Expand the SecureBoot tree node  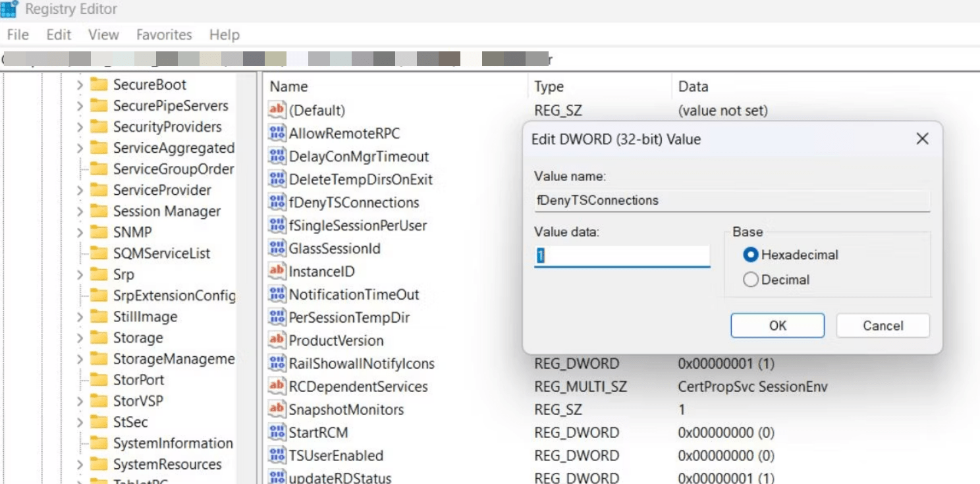pos(80,85)
